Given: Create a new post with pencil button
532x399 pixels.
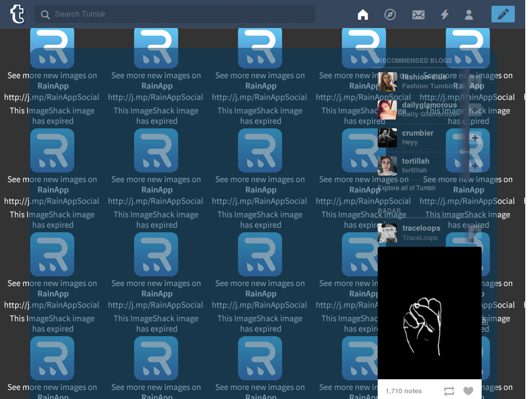Looking at the screenshot, I should point(503,14).
